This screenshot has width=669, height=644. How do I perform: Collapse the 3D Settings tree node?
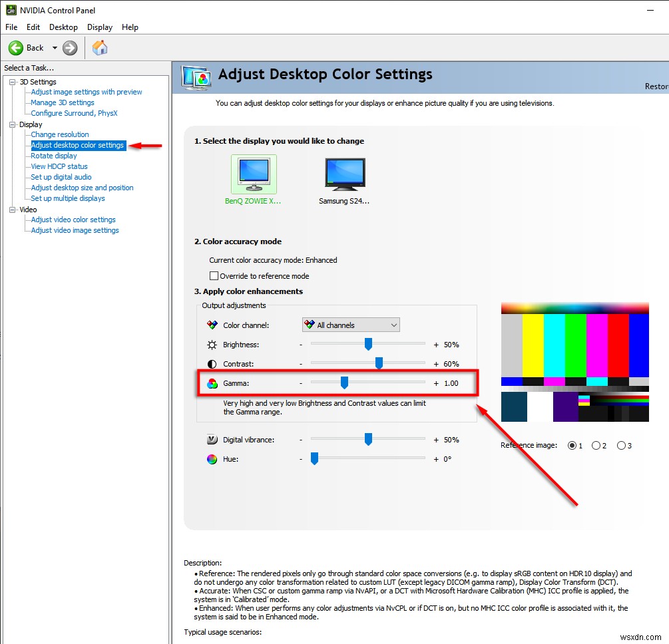tap(13, 82)
